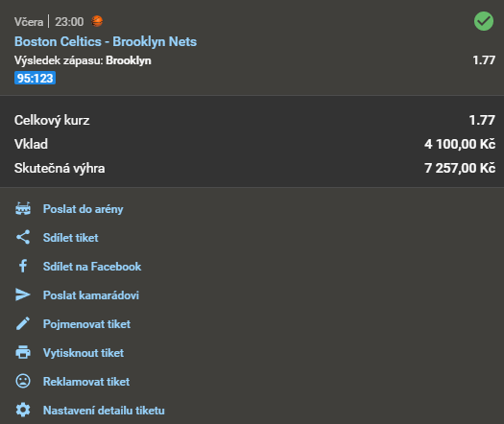Viewport: 504px width, 424px height.
Task: Open Nastavení detailu tiketu
Action: [104, 411]
